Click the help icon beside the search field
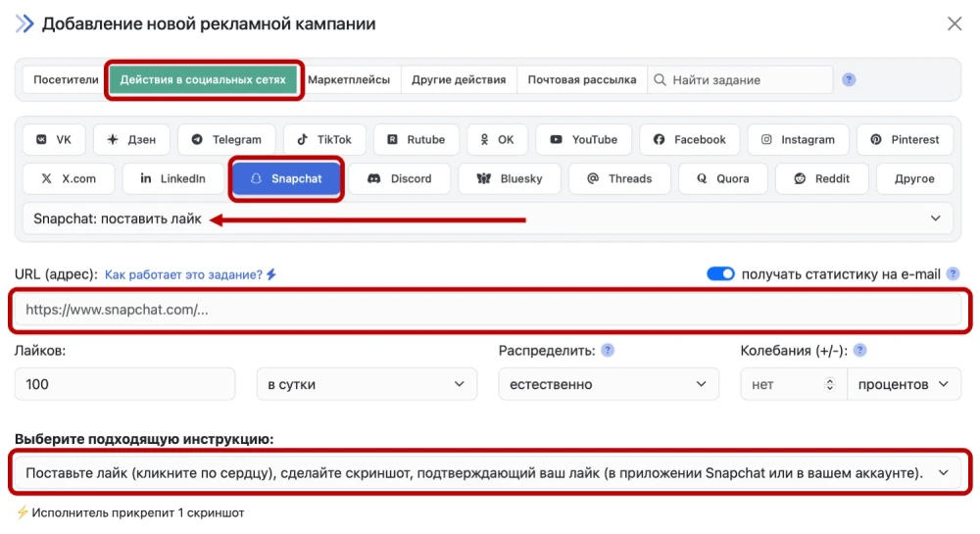Image resolution: width=980 pixels, height=534 pixels. coord(849,80)
